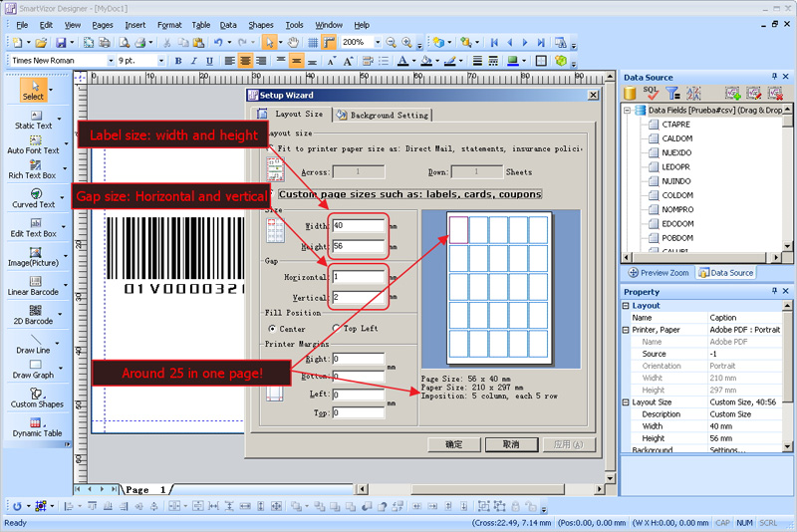Viewport: 797px width, 532px height.
Task: Activate the Select pointer tool
Action: (34, 90)
